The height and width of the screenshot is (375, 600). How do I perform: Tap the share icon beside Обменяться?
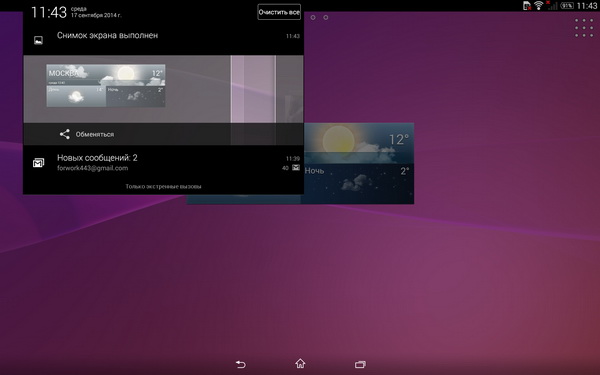(65, 134)
